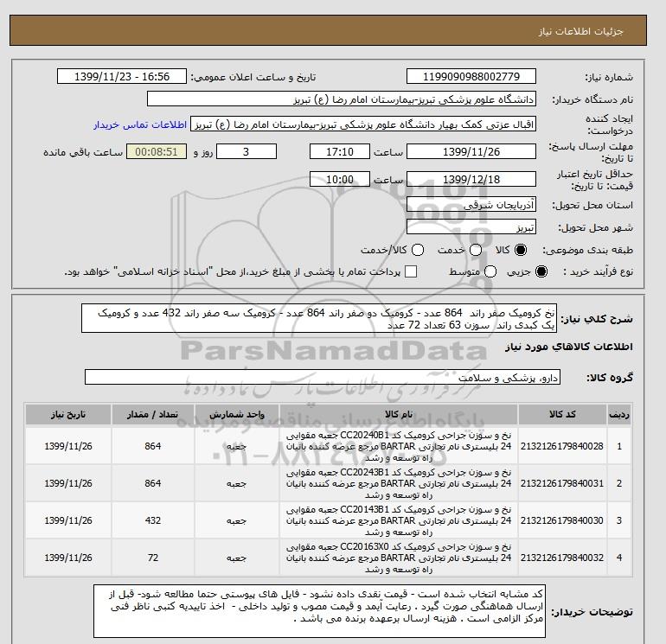Click need date 1399/11/26 in row 4
This screenshot has height=644, width=666.
click(x=68, y=558)
